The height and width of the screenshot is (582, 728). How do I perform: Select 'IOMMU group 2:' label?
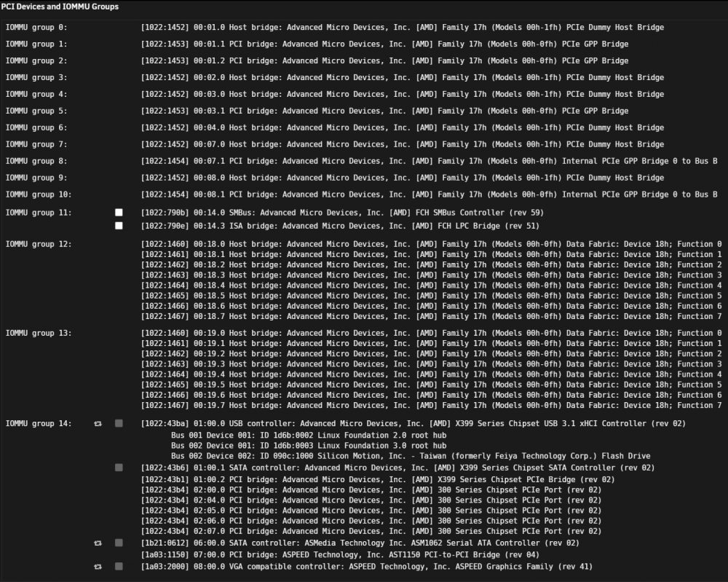(36, 61)
